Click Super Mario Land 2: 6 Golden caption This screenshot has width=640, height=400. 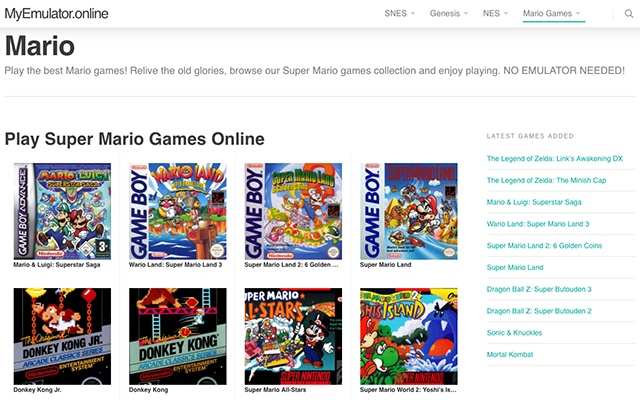point(291,264)
